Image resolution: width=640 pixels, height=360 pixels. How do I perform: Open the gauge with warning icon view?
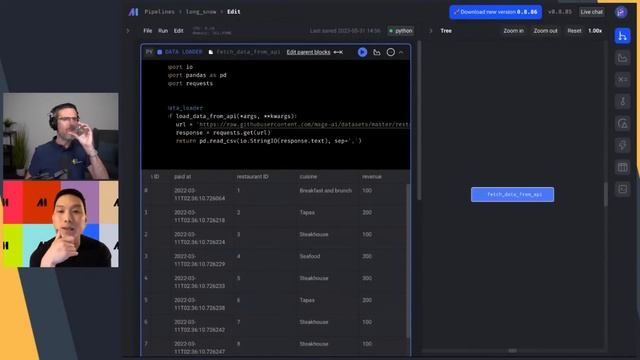(622, 123)
